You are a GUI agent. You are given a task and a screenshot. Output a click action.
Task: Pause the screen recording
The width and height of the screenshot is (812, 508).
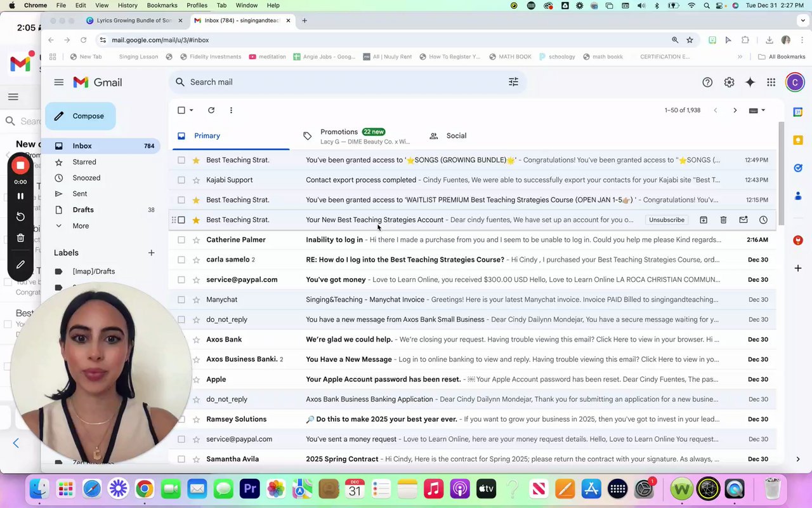20,196
